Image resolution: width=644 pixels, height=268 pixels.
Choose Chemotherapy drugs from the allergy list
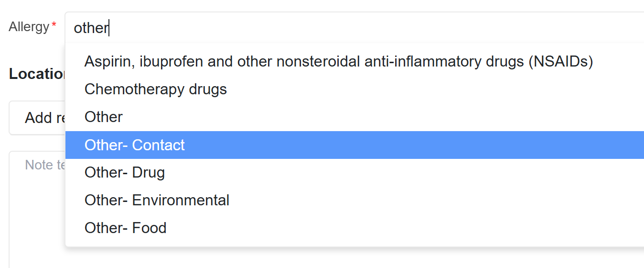point(155,89)
